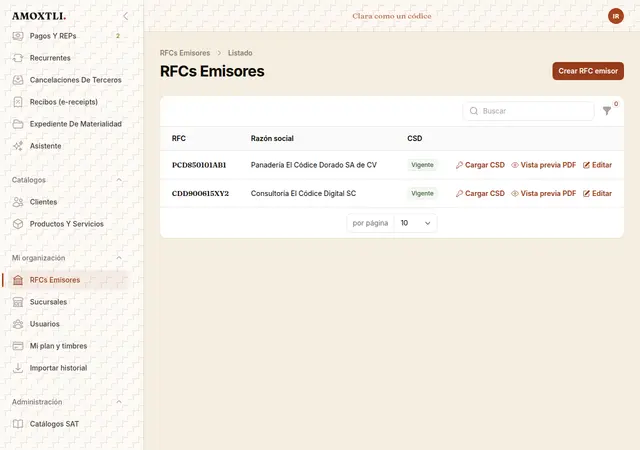
Task: Click eye icon for Consultoría Vista previa PDF
Action: pyautogui.click(x=515, y=194)
